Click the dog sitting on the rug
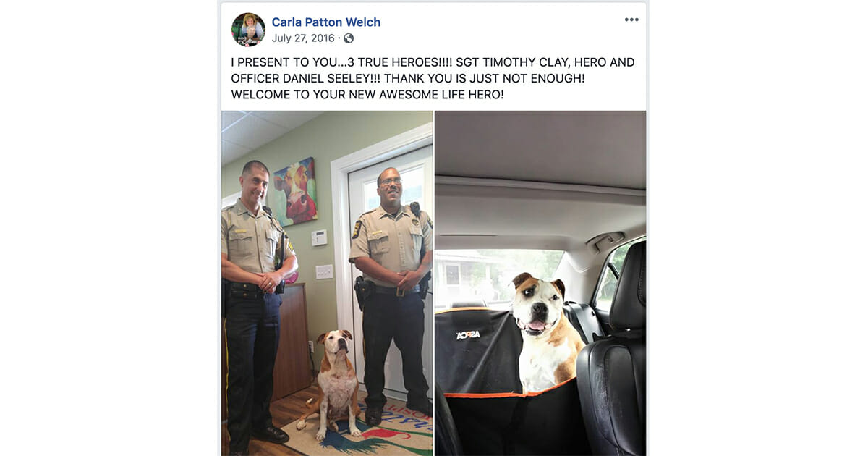 tap(336, 384)
